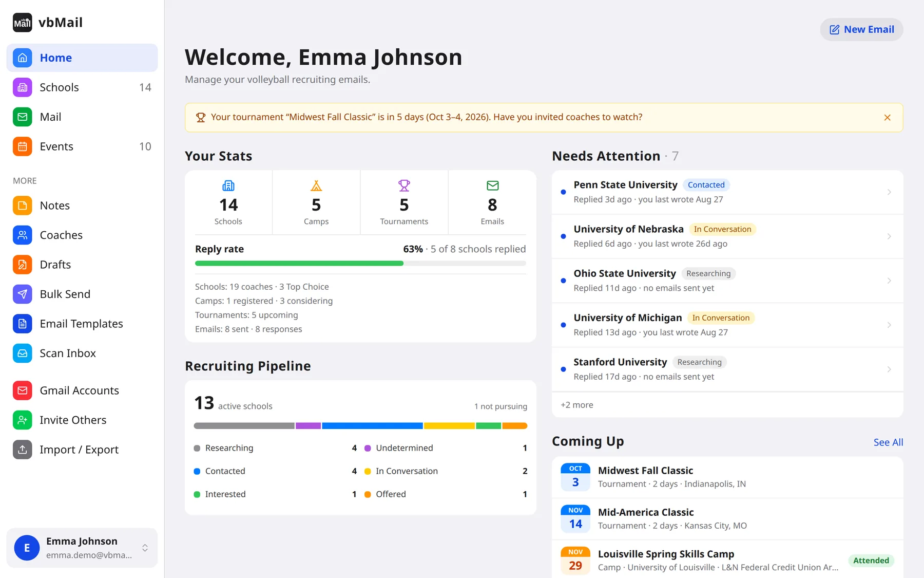Click the Camps tent icon in stats

point(316,185)
